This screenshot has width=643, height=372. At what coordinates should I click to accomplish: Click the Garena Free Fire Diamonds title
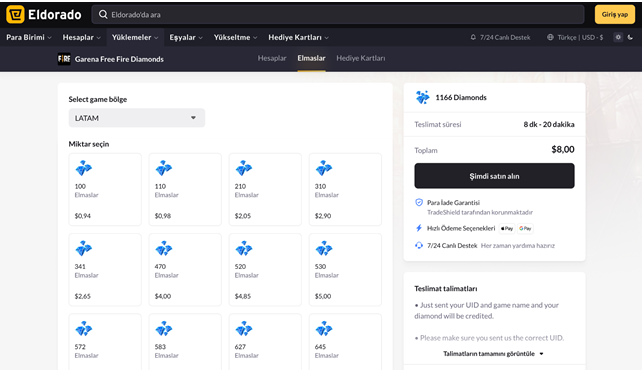click(119, 59)
